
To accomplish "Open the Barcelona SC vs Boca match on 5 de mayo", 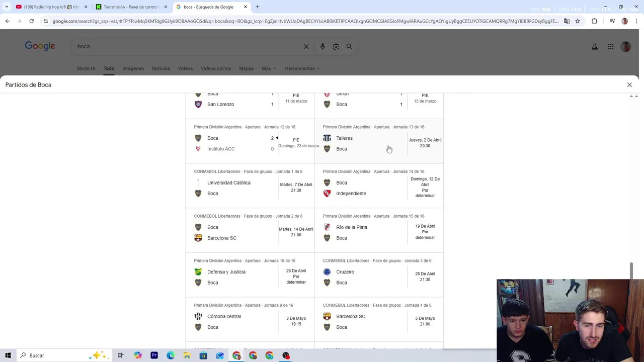I will 379,319.
